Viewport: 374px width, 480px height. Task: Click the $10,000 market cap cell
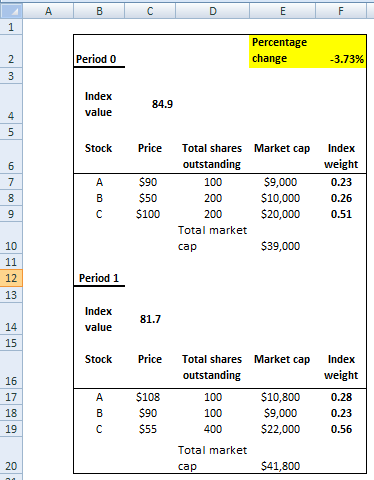(280, 198)
